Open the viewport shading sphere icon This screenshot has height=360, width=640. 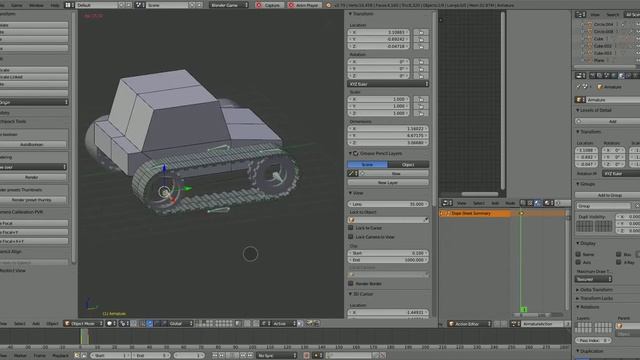point(111,324)
